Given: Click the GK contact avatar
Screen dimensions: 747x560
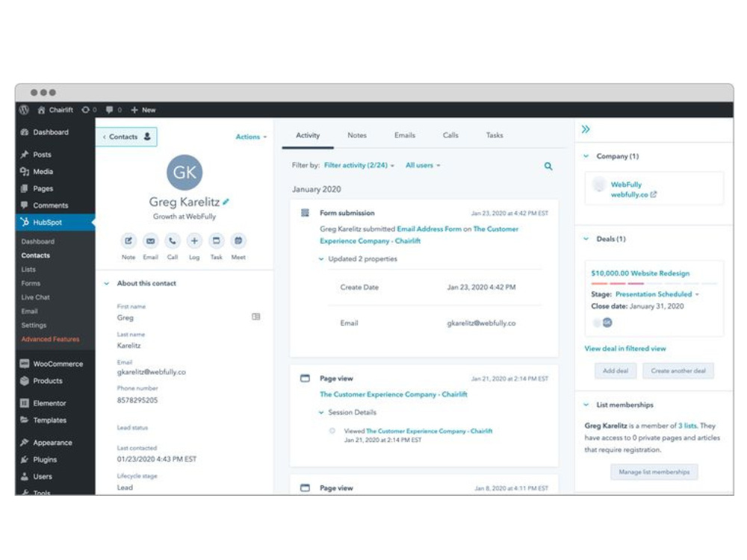Looking at the screenshot, I should coord(185,172).
